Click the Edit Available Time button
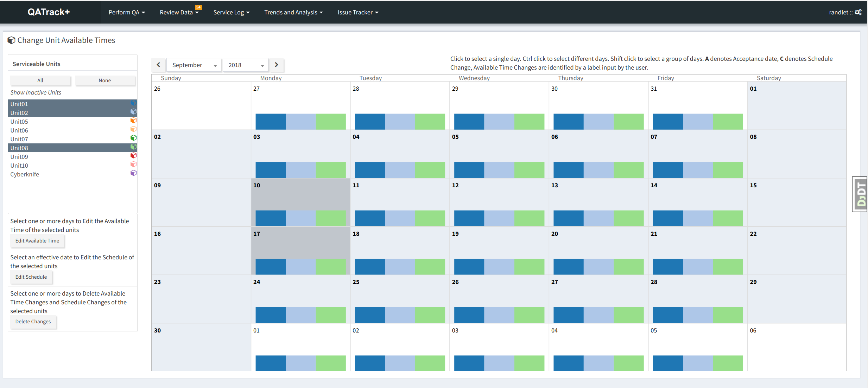Screen dimensions: 868x388 tap(37, 241)
